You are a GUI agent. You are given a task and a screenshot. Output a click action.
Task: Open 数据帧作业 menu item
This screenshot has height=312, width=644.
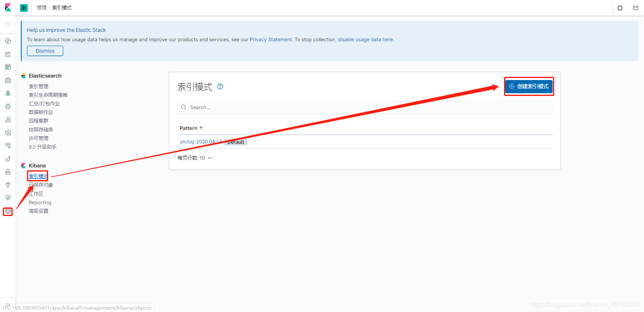pyautogui.click(x=41, y=112)
